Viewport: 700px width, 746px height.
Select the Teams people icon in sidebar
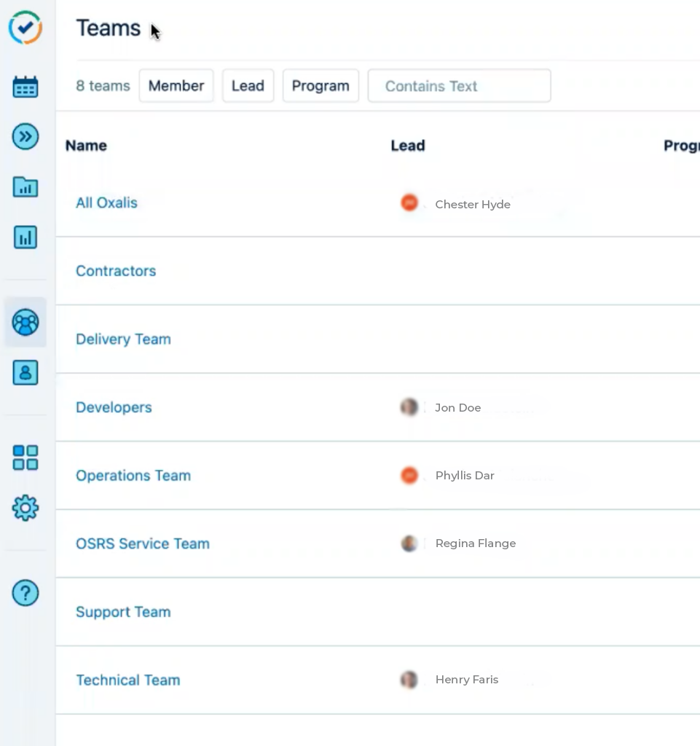tap(25, 322)
